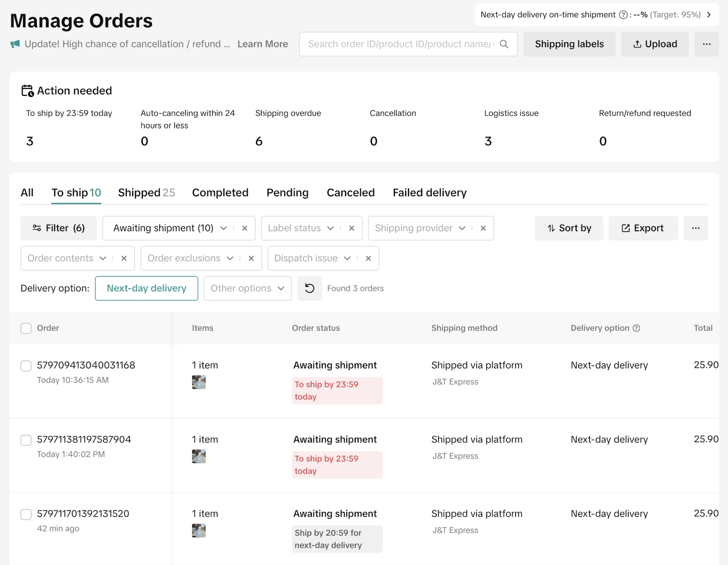Clear the Dispatch issue filter
The height and width of the screenshot is (565, 728).
[x=368, y=258]
